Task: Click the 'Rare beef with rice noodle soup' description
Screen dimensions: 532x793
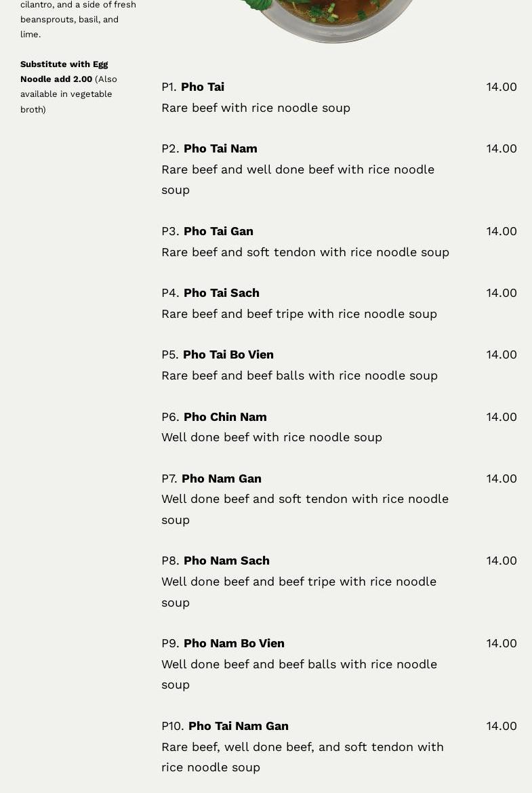Action: click(x=255, y=108)
